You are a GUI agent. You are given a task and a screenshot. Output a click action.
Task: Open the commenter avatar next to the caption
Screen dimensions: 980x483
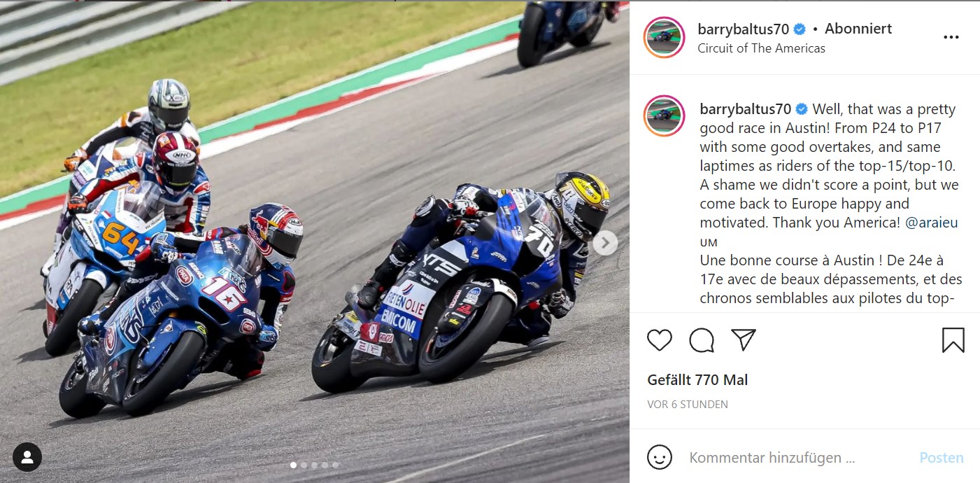(x=664, y=116)
